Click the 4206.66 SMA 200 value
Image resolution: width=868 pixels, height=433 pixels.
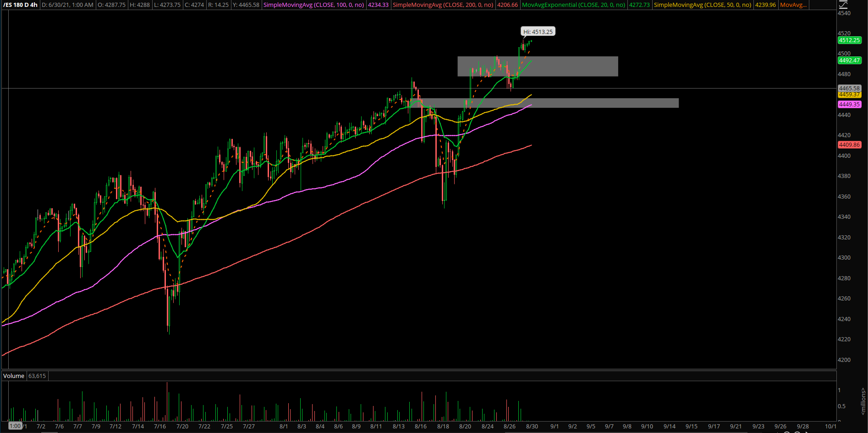(507, 5)
